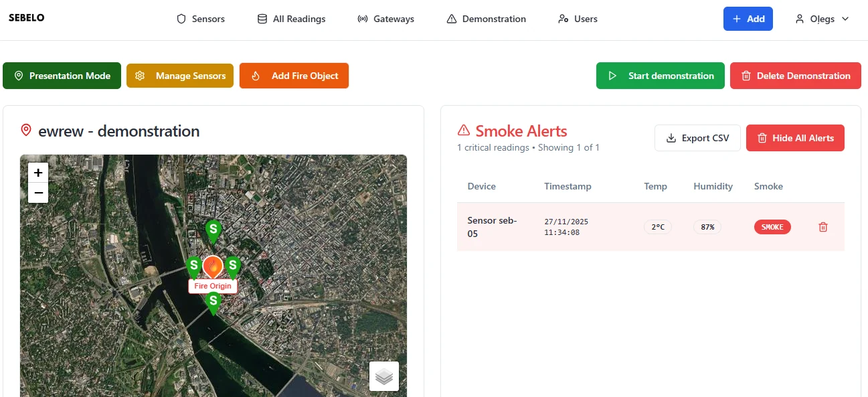Click the blue Add button
This screenshot has width=868, height=397.
[748, 19]
